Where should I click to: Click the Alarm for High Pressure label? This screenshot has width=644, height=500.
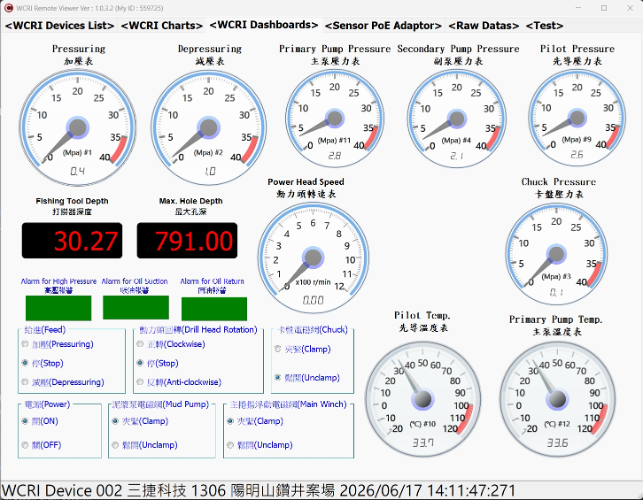[59, 281]
